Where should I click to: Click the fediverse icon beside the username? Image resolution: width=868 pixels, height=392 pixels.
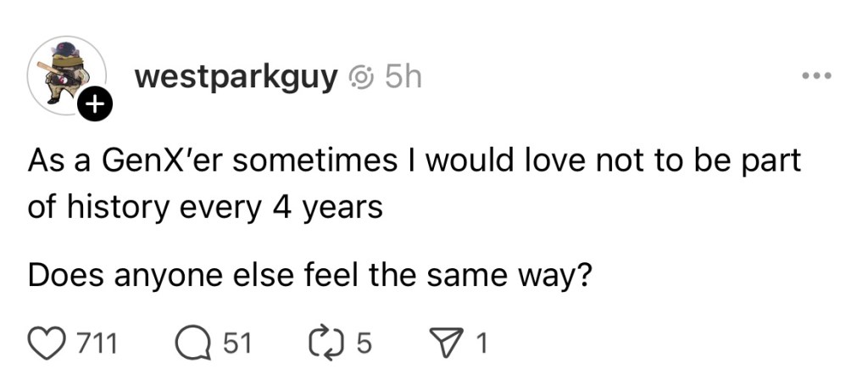click(361, 79)
